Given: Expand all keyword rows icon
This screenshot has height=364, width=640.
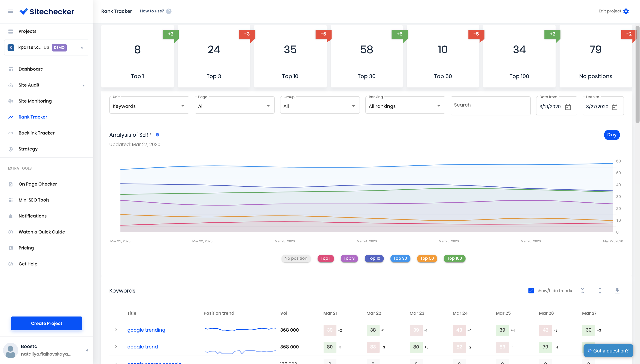Looking at the screenshot, I should point(600,291).
